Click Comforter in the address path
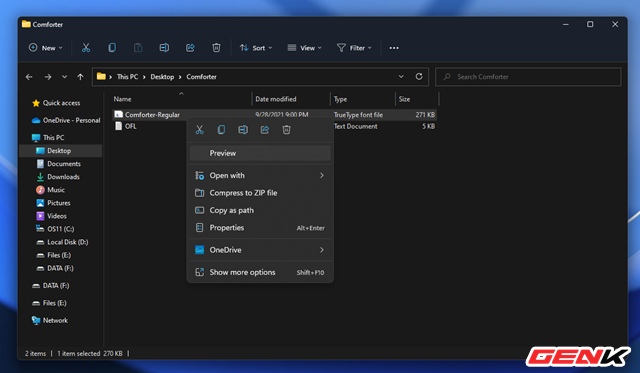The image size is (640, 373). click(202, 77)
